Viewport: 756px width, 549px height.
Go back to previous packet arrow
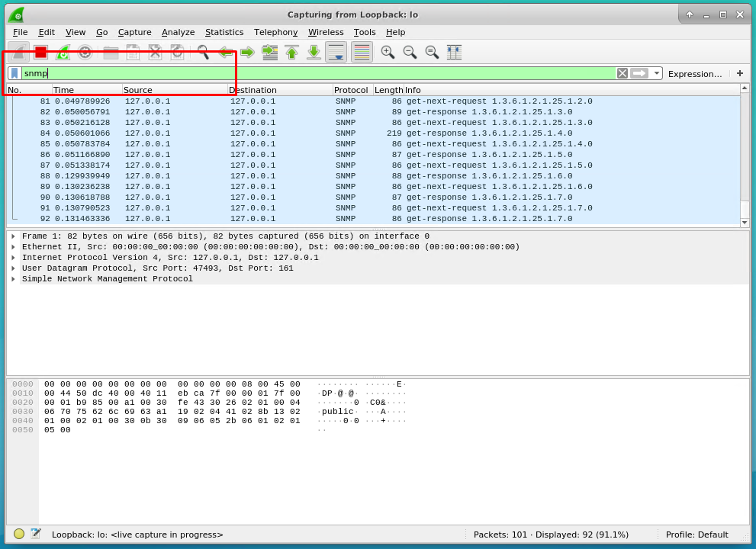coord(225,52)
